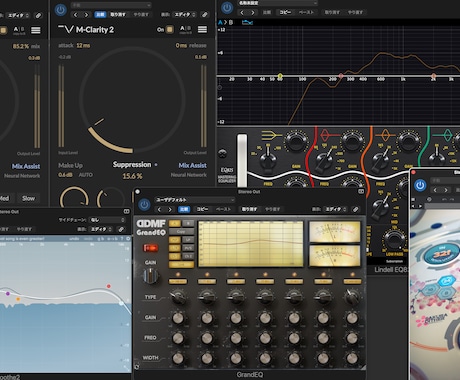Viewport: 460px width, 380px height.
Task: Click the Mix Assist link in M-Clarity 2
Action: tap(192, 165)
